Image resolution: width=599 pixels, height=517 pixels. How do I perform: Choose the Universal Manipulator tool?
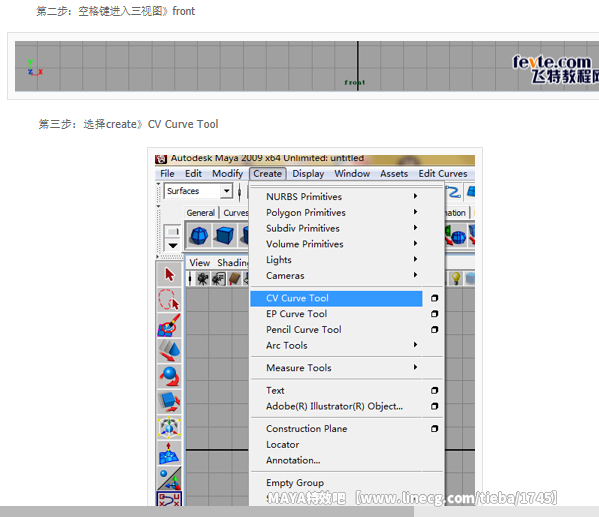coord(169,427)
